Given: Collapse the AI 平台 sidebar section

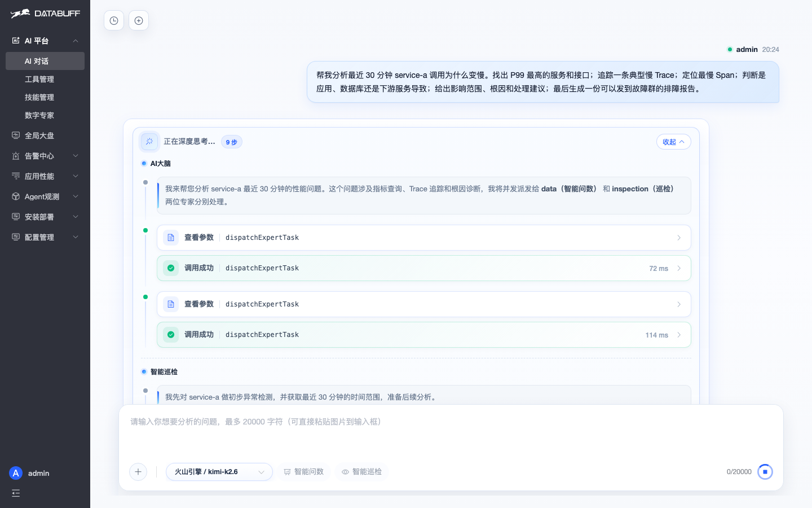Looking at the screenshot, I should coord(45,41).
